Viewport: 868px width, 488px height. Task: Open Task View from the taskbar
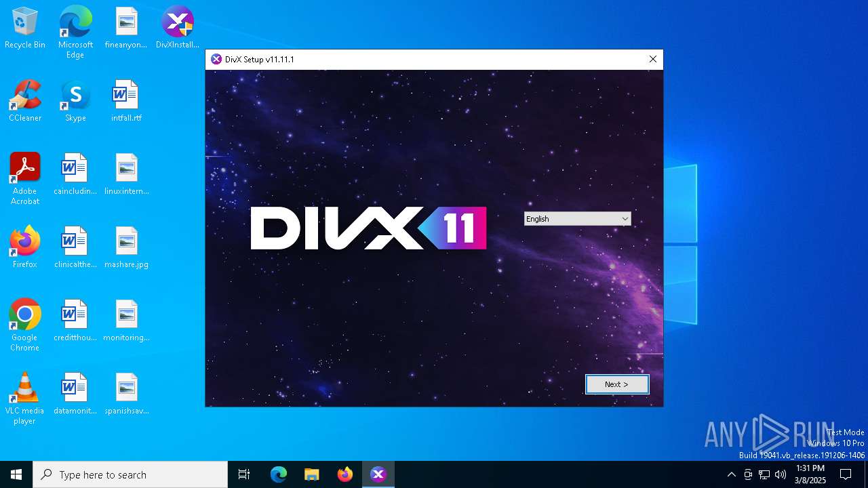[x=244, y=474]
